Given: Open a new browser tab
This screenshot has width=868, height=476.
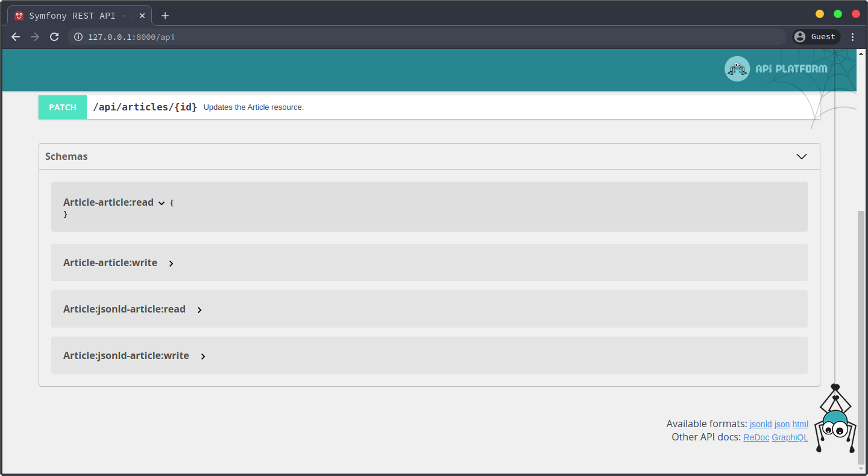Looking at the screenshot, I should pos(165,16).
